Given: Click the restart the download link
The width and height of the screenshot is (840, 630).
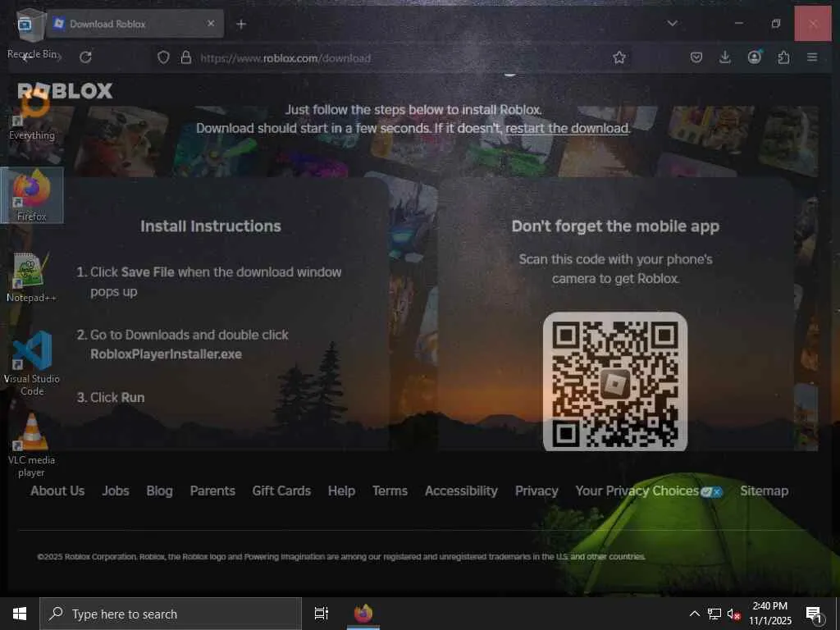Looking at the screenshot, I should (567, 128).
